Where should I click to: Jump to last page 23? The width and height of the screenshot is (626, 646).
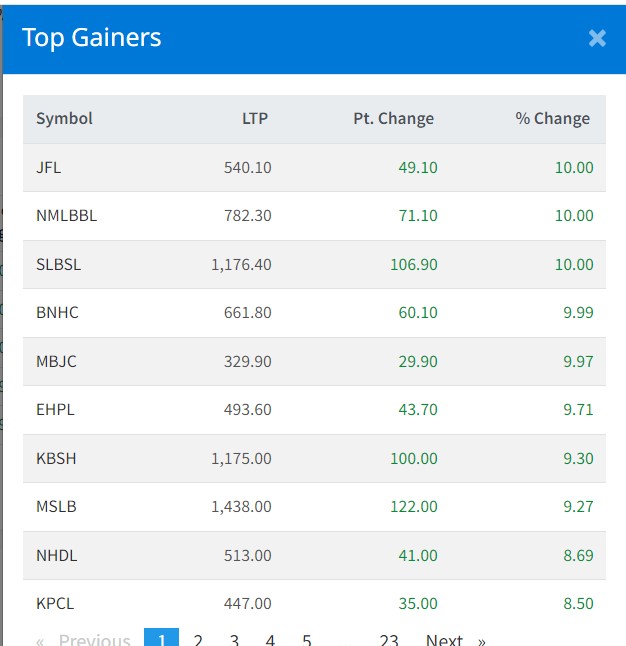pos(389,640)
